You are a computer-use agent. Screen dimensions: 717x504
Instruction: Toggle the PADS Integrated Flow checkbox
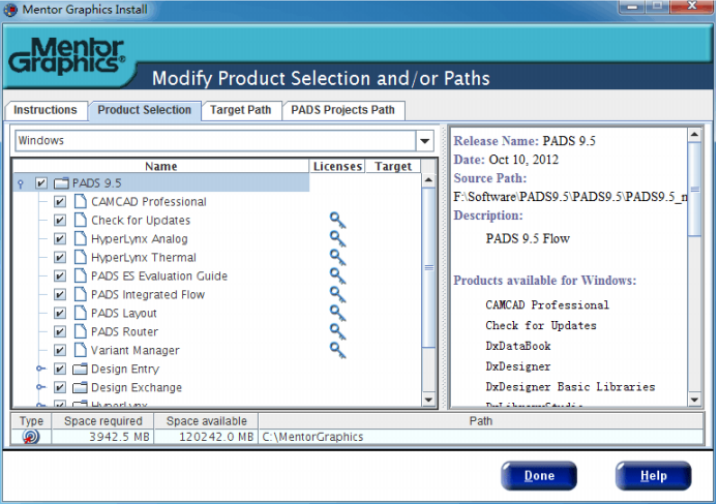point(60,295)
